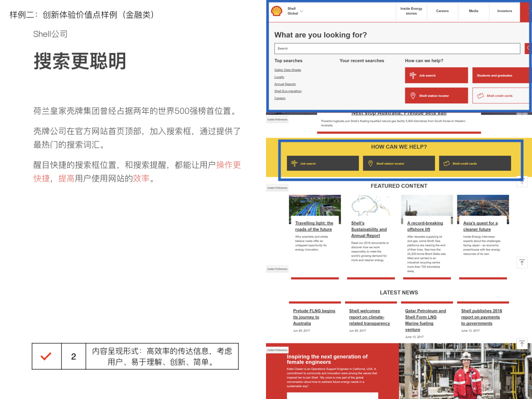Click map pin icon in red station locator
This screenshot has width=532, height=399.
coord(413,96)
